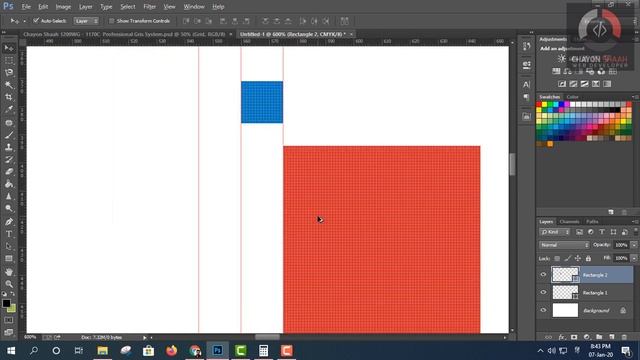Click the Create new group folder icon
This screenshot has width=640, height=360.
599,337
